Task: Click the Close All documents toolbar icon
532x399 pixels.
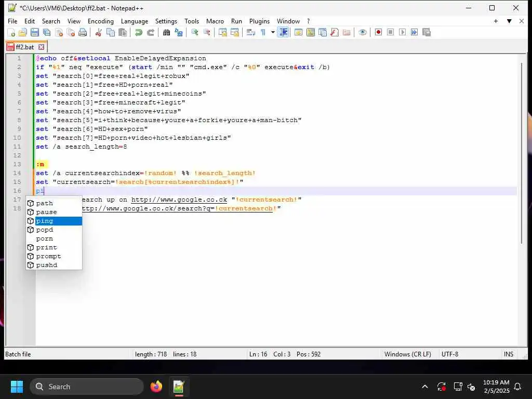Action: tap(71, 33)
